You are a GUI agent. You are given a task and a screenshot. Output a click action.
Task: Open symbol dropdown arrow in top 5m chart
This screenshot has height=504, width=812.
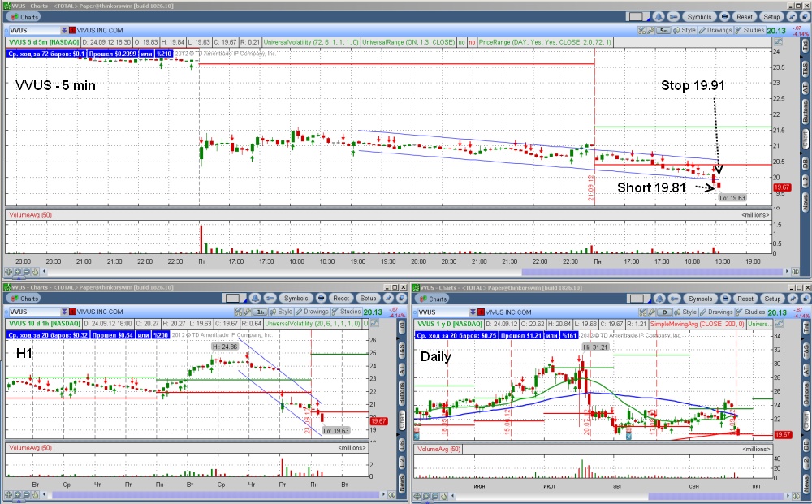tap(64, 30)
